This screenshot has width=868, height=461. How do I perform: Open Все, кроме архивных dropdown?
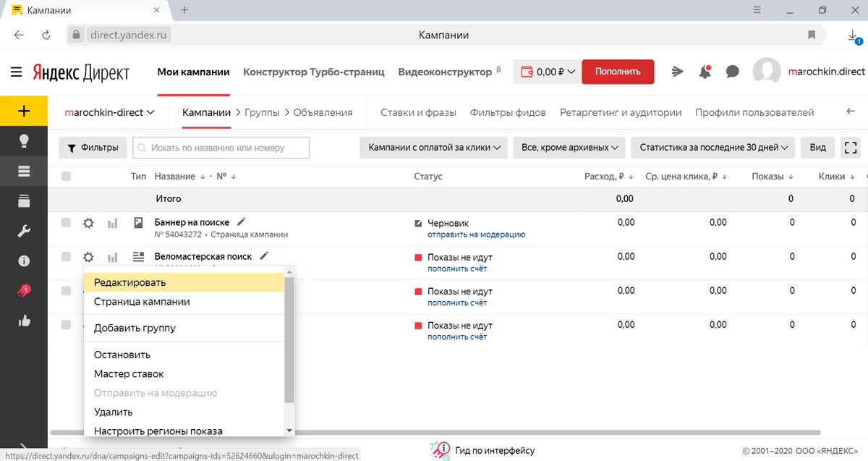coord(569,148)
